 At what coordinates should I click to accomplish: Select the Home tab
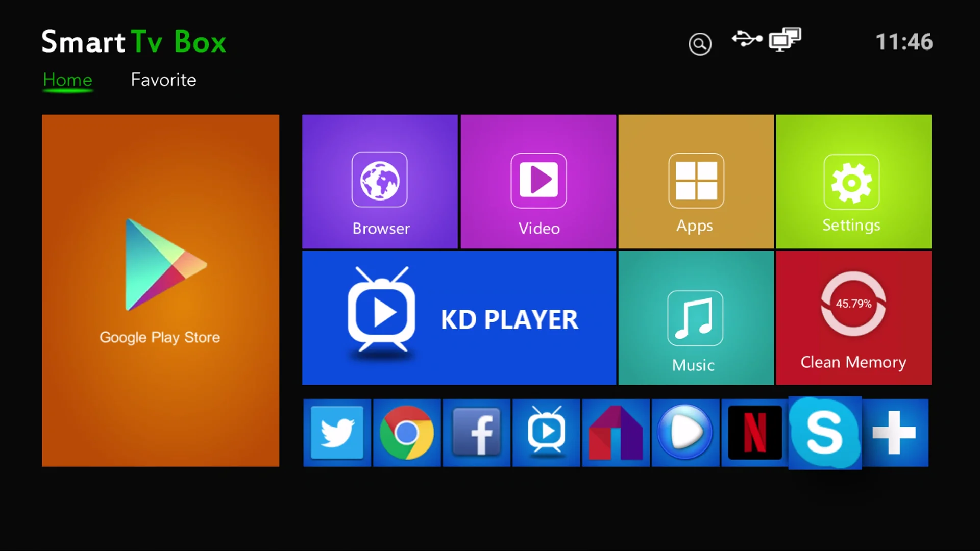[67, 80]
